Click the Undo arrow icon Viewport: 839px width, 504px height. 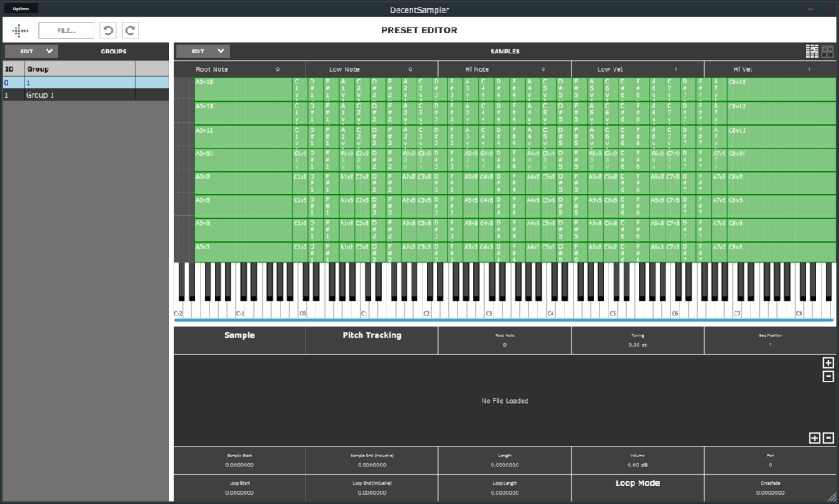coord(108,31)
